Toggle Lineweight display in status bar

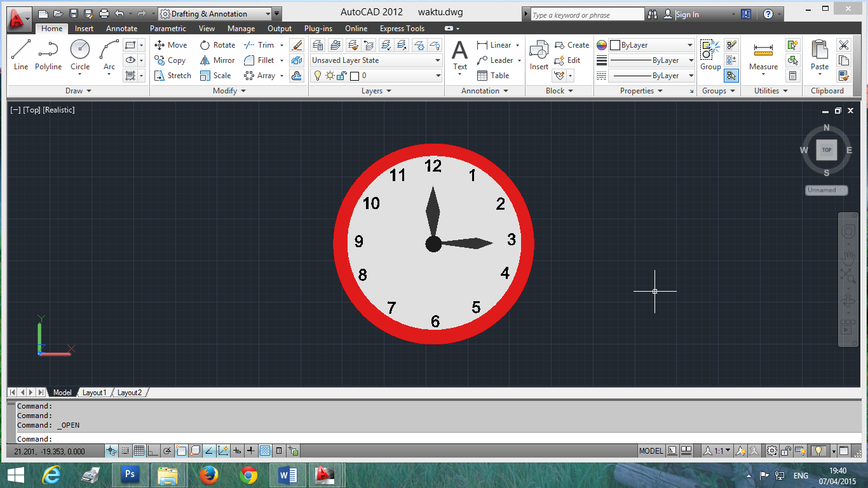click(x=251, y=451)
